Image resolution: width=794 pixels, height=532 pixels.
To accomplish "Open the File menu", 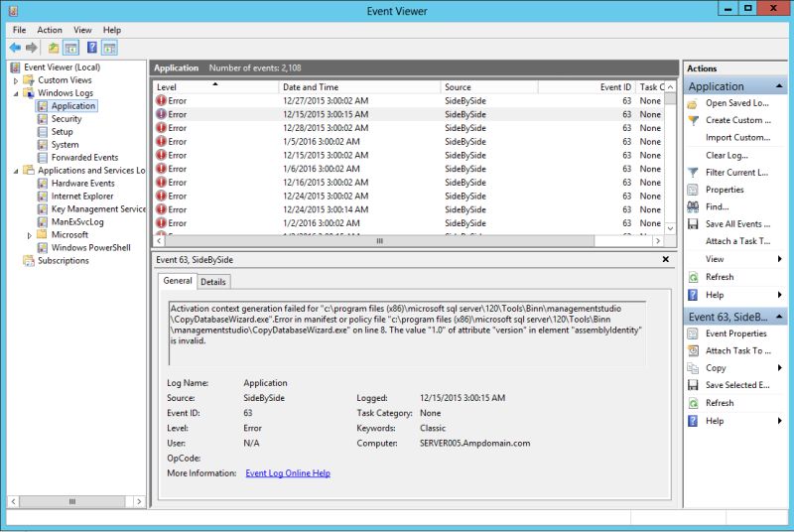I will click(x=19, y=30).
